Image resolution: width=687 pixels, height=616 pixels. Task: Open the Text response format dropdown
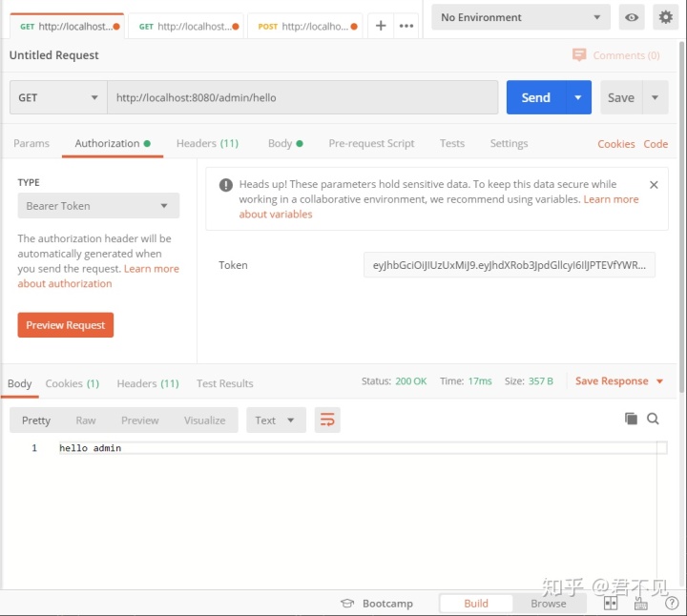pos(276,420)
